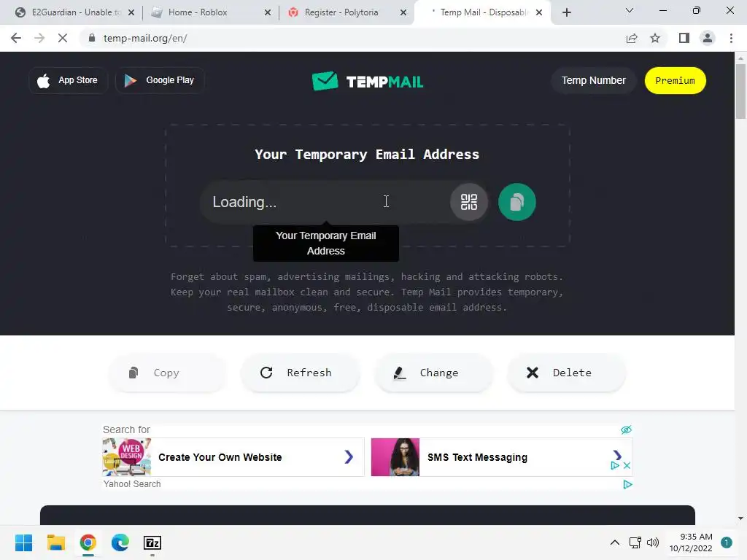Click the page vertical scrollbar thumb

[x=740, y=91]
